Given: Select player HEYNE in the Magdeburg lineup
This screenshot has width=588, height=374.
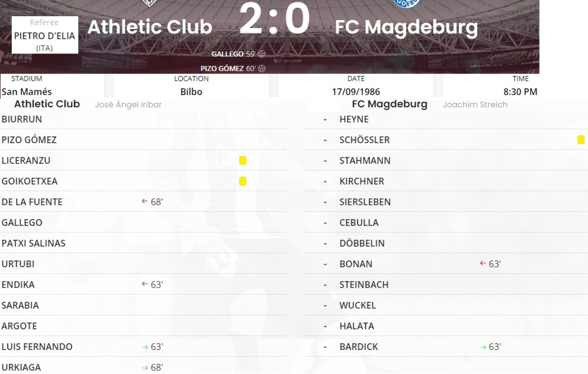Looking at the screenshot, I should (x=354, y=119).
